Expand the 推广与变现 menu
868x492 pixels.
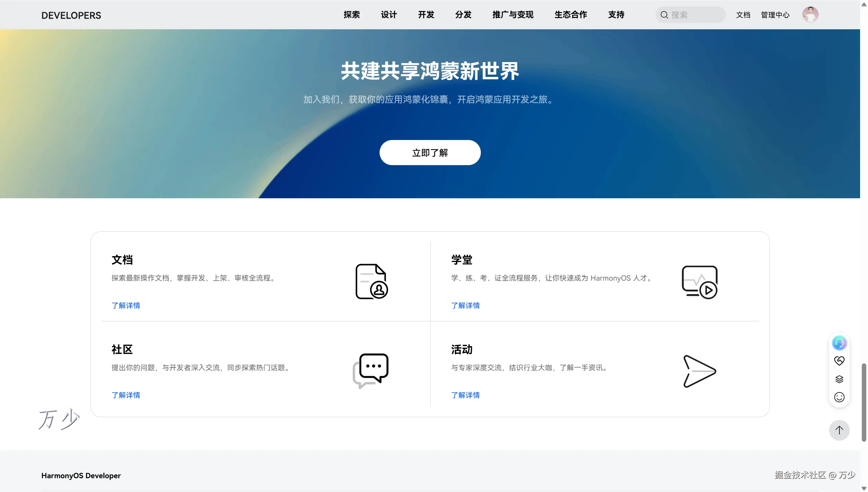point(513,15)
